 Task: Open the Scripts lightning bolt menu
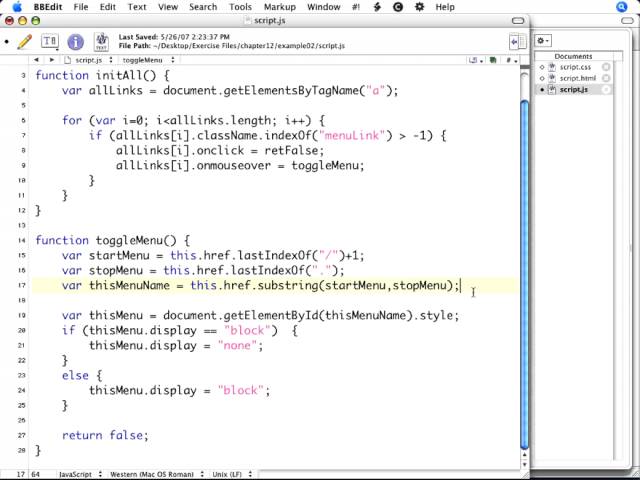point(377,7)
